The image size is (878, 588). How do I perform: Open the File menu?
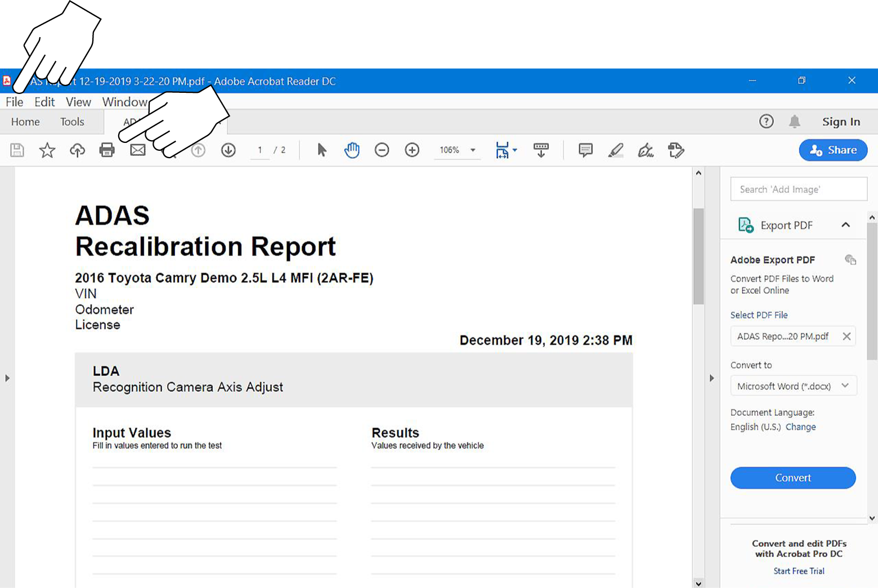14,102
